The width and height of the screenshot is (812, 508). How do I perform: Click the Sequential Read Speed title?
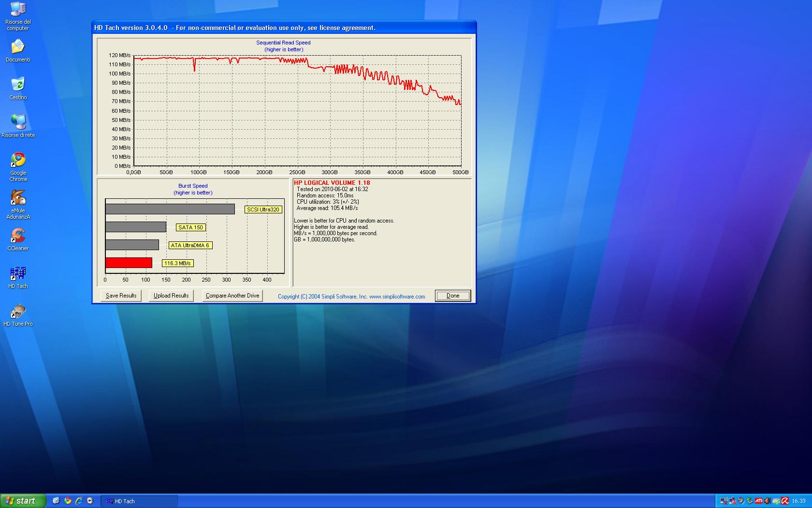[283, 43]
